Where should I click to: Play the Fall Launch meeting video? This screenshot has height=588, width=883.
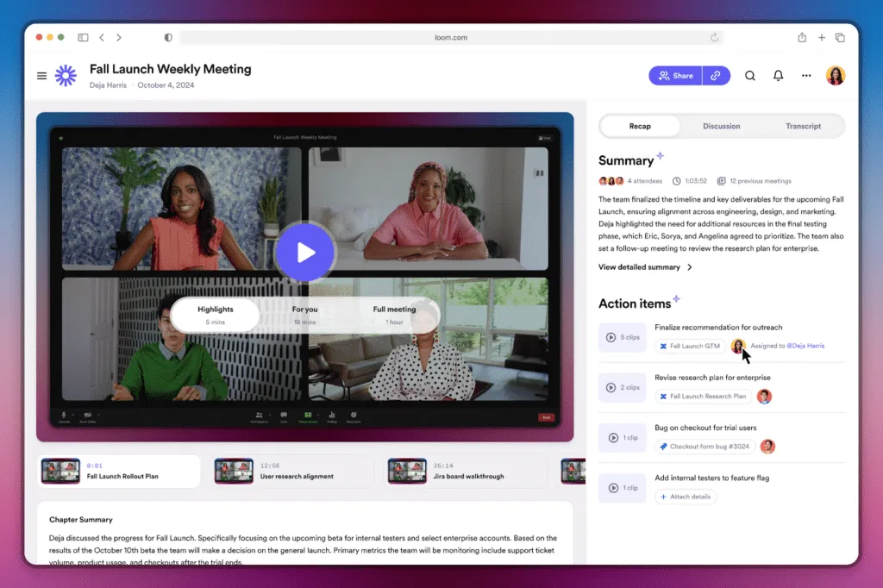pyautogui.click(x=304, y=252)
